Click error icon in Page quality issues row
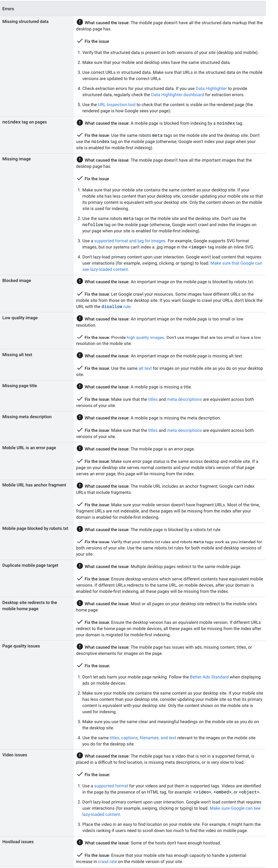This screenshot has height=868, width=278. tap(80, 646)
